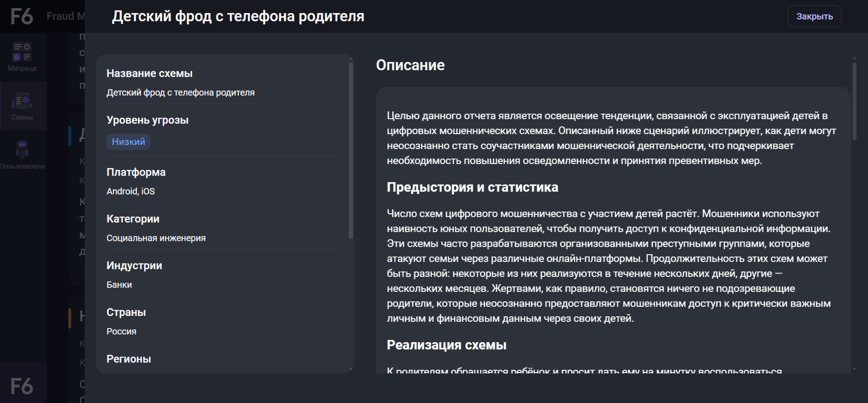
Task: Click the Банки industry value
Action: coord(119,285)
